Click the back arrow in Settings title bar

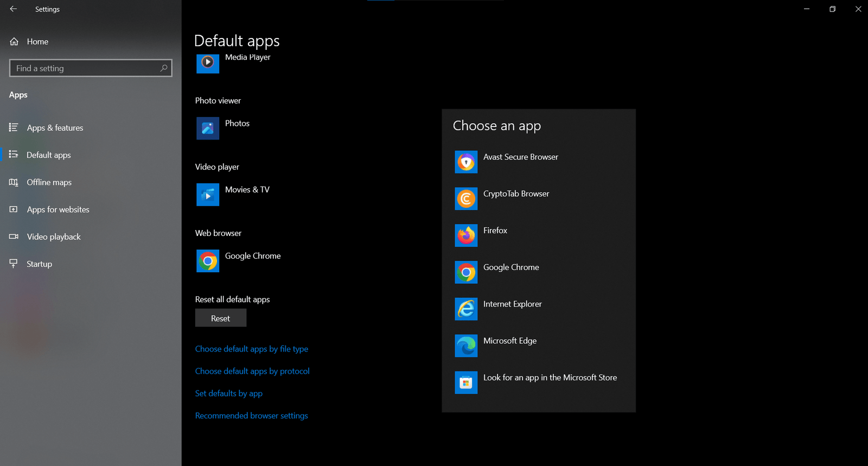(14, 9)
